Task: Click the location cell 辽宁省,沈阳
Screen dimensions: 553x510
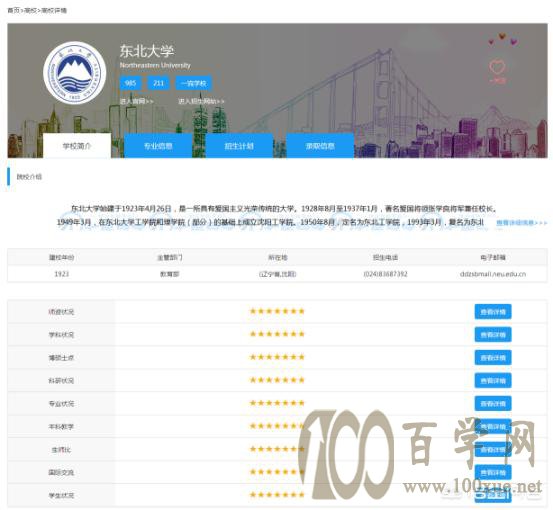Action: 278,274
